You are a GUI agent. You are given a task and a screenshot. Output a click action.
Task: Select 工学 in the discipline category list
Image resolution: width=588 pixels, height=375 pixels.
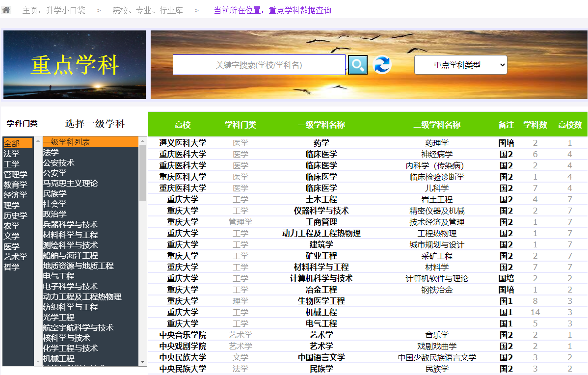coord(11,164)
